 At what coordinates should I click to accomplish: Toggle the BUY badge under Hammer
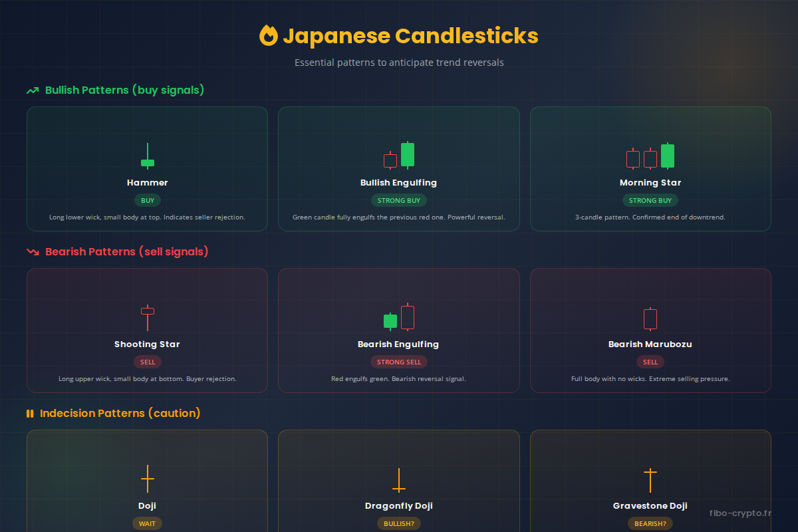147,200
